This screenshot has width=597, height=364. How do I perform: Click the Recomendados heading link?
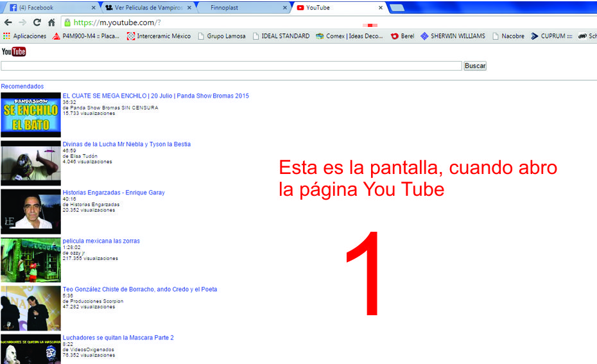click(22, 87)
